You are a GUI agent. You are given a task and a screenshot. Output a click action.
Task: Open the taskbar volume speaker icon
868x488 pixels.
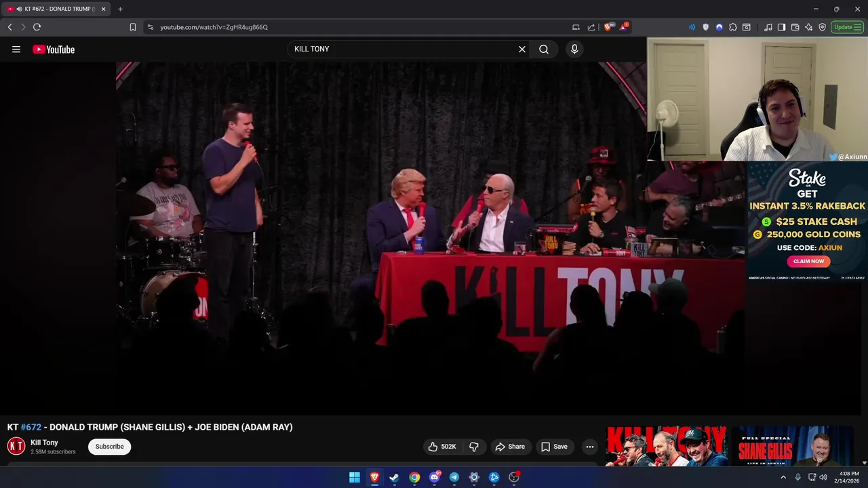click(823, 477)
